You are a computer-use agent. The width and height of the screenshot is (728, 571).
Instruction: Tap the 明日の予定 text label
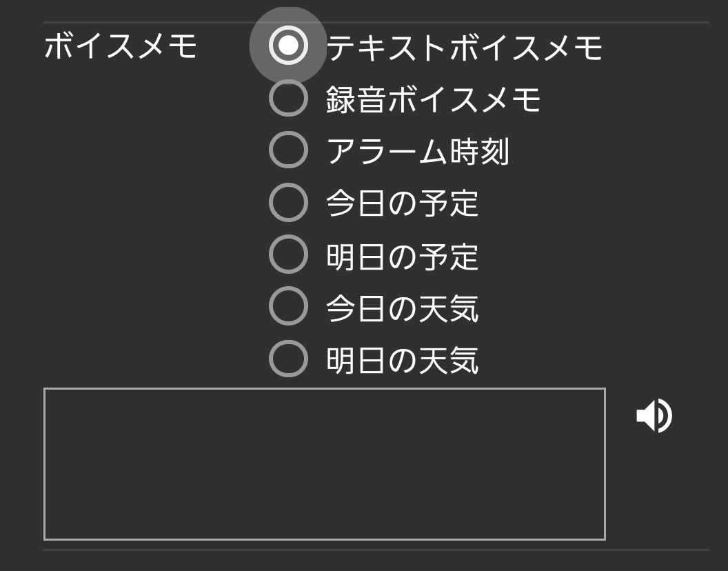point(402,256)
